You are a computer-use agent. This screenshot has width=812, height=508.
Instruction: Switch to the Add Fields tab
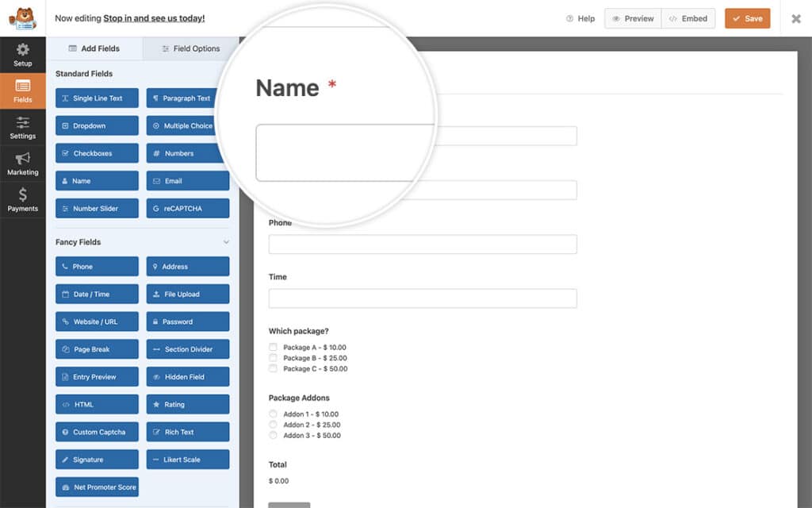point(97,48)
